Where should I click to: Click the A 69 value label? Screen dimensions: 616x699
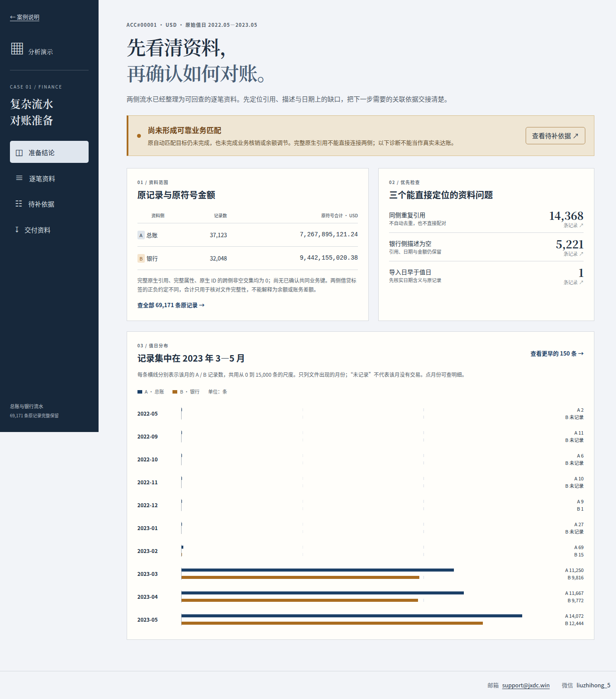coord(579,547)
